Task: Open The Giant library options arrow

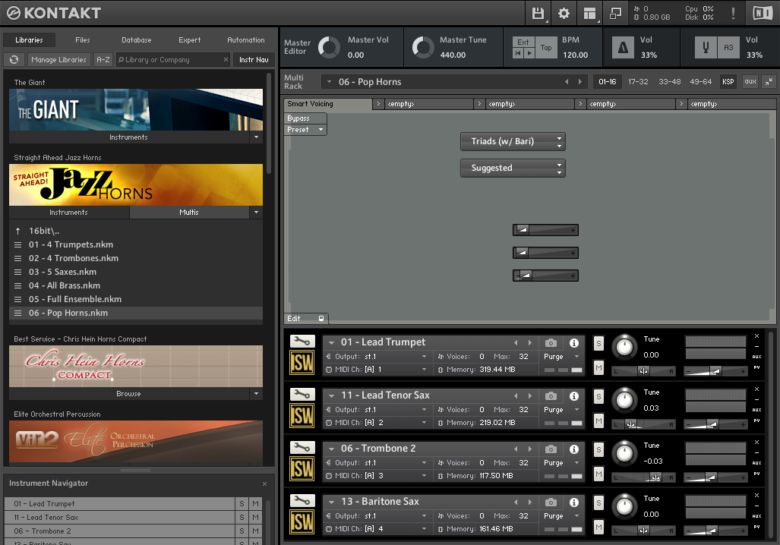Action: 256,137
